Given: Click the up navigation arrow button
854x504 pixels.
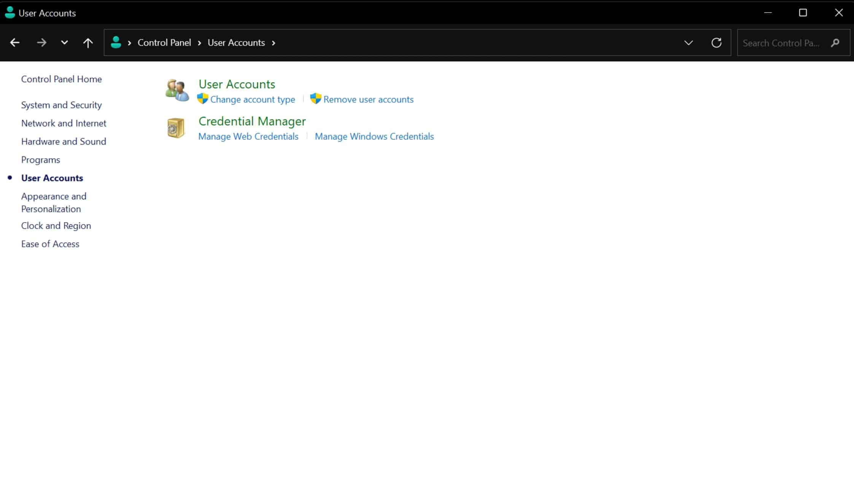Looking at the screenshot, I should pos(87,42).
